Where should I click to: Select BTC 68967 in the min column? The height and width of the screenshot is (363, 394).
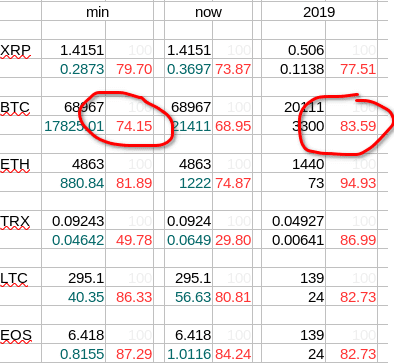(x=74, y=107)
